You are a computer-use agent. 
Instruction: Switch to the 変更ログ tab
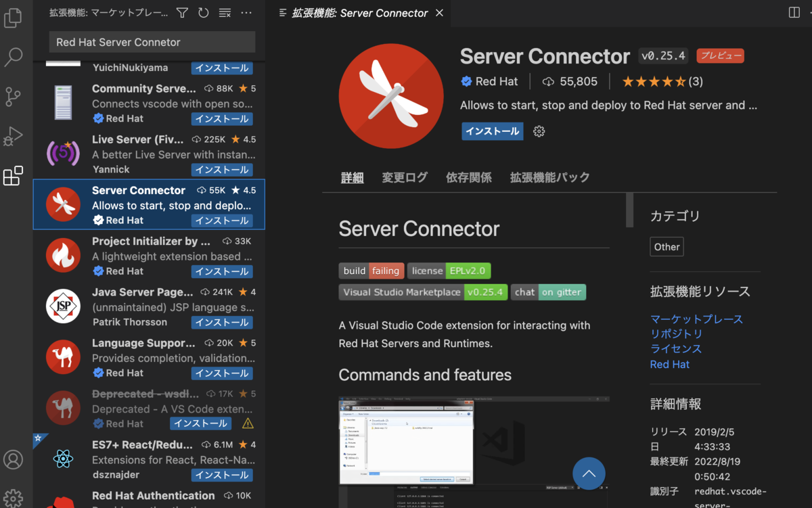point(404,177)
